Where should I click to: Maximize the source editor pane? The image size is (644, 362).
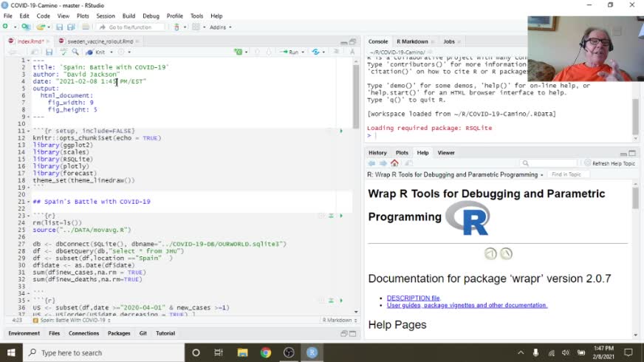[x=352, y=42]
